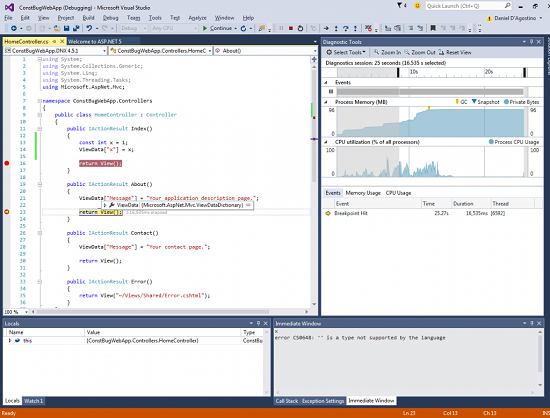Viewport: 550px width, 418px height.
Task: Toggle bookmark with the Bookmark icon
Action: point(433,28)
